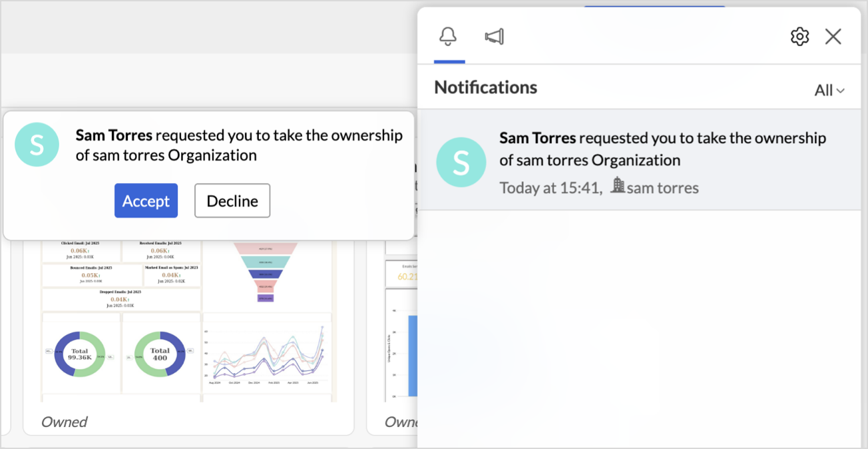Image resolution: width=868 pixels, height=449 pixels.
Task: Decline the ownership request
Action: pos(232,201)
